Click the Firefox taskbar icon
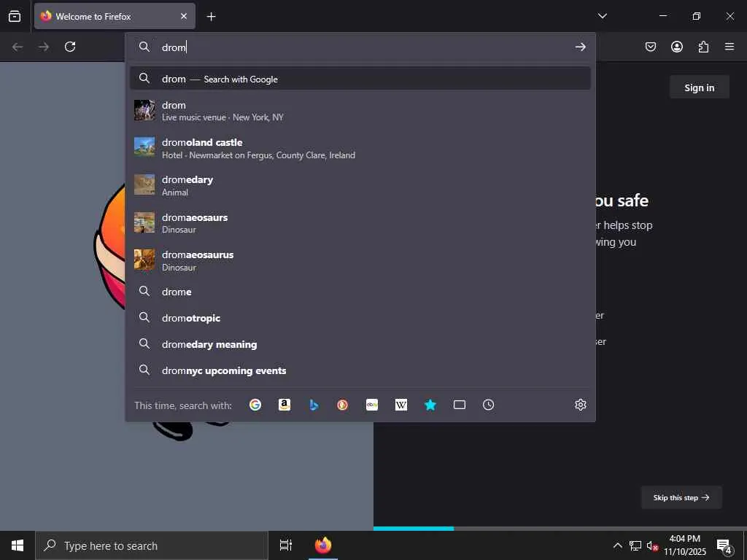Viewport: 747px width, 560px height. pyautogui.click(x=323, y=545)
